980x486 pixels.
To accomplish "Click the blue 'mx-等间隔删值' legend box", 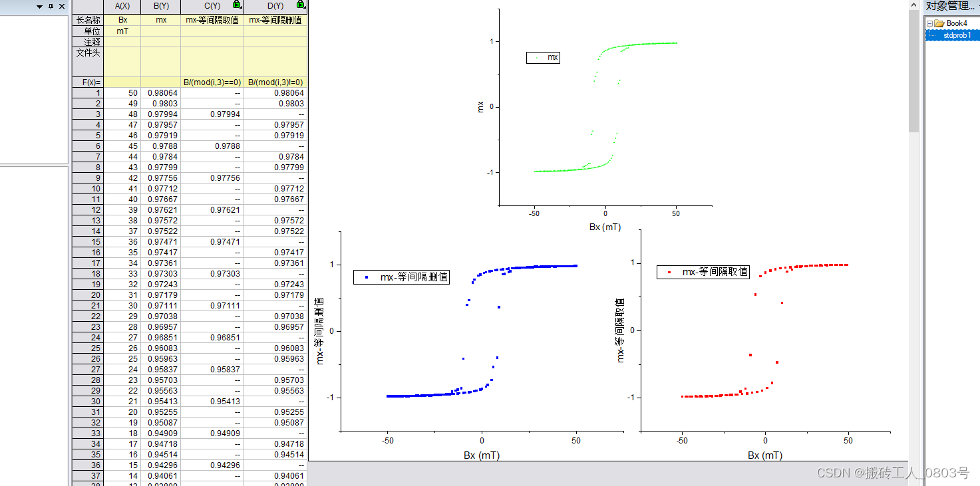I will (x=402, y=277).
